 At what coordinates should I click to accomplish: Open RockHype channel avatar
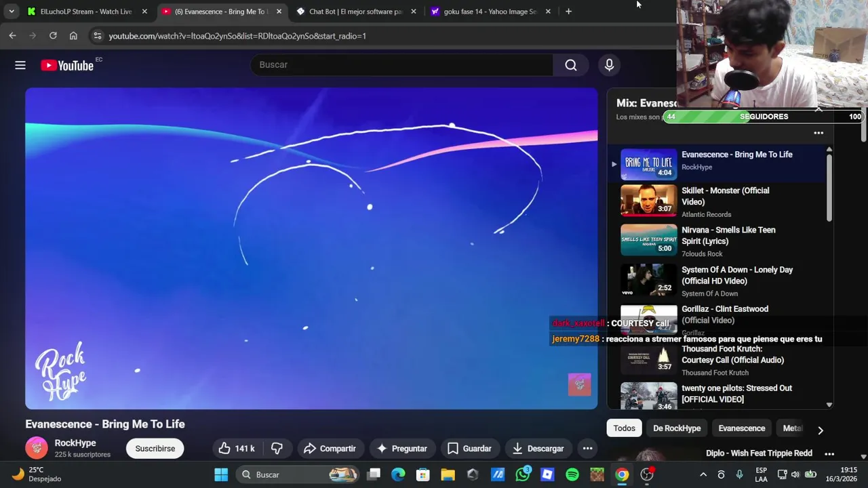pos(37,448)
